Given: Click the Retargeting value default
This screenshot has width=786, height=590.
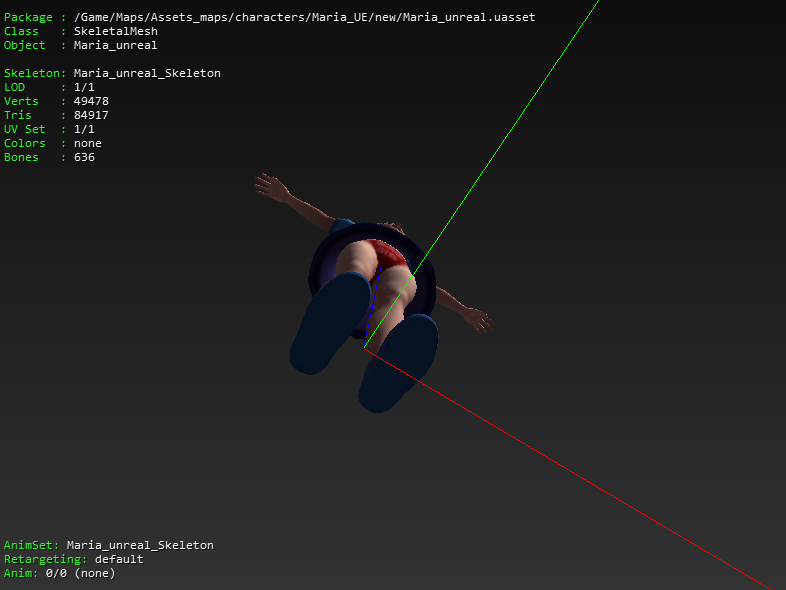Looking at the screenshot, I should (119, 559).
